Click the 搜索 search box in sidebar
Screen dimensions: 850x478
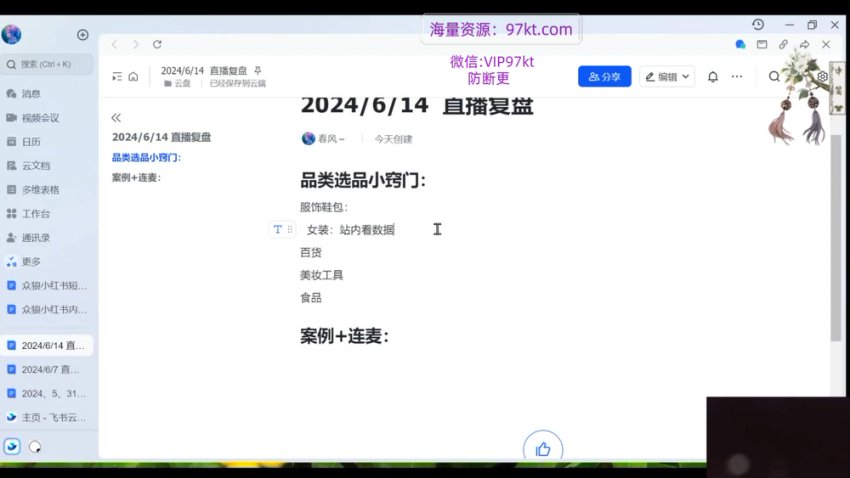48,64
